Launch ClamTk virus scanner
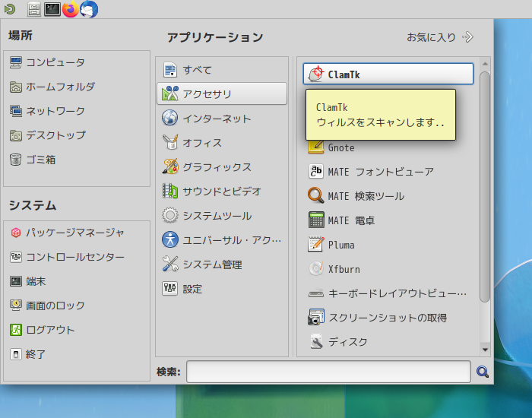Image resolution: width=532 pixels, height=418 pixels. [388, 74]
